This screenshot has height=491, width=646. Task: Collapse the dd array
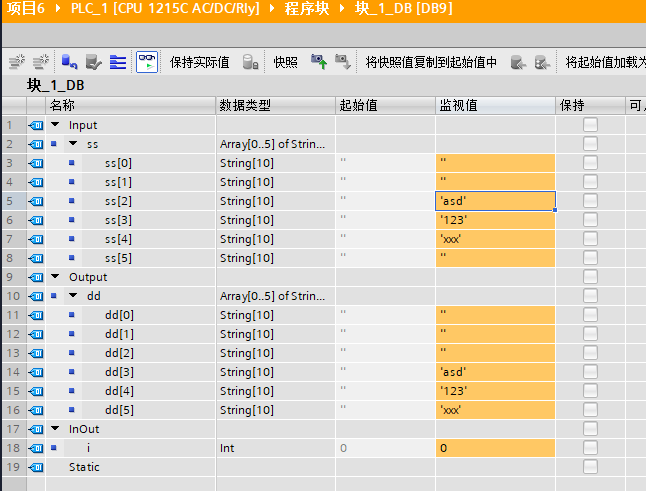tap(74, 296)
